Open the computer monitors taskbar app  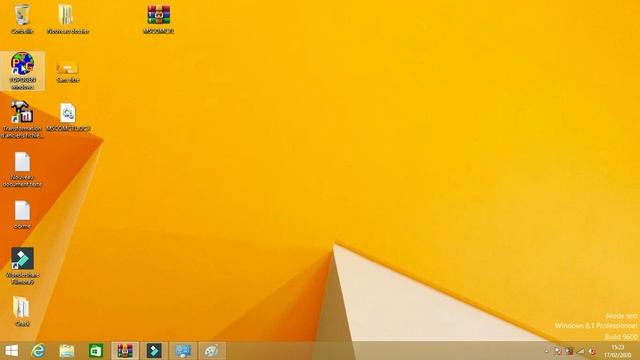coord(183,351)
